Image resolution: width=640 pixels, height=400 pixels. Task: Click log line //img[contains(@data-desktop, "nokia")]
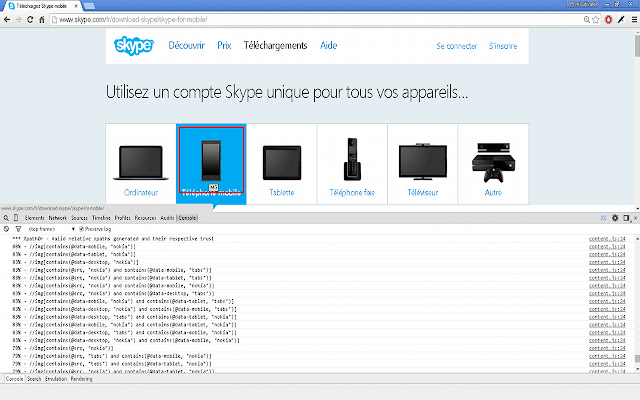76,262
